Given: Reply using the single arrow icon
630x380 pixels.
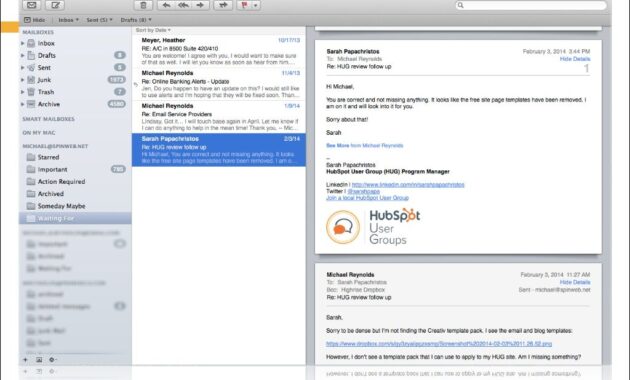Looking at the screenshot, I should tap(166, 5).
